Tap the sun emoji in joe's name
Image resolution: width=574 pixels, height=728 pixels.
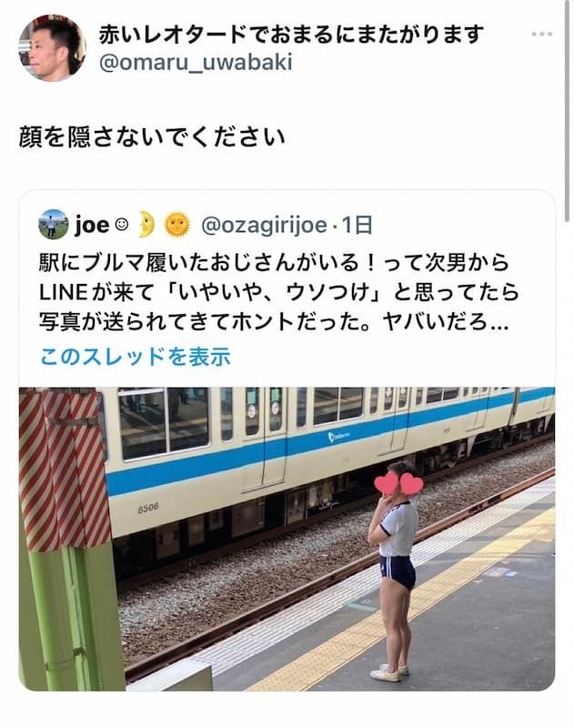pos(177,225)
